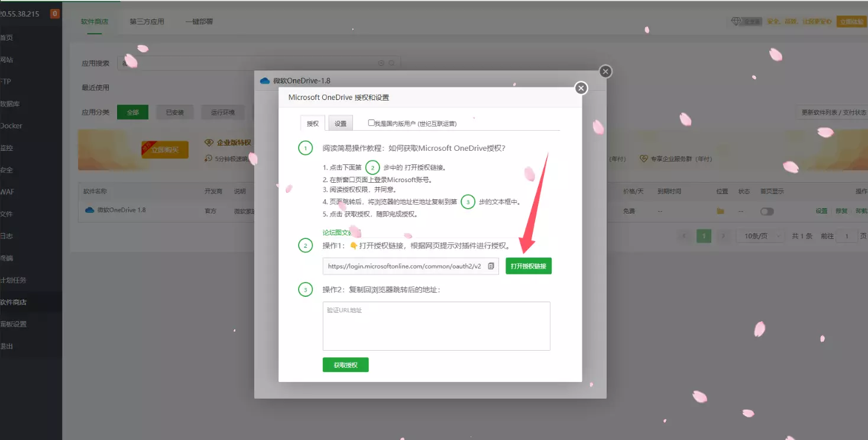868x440 pixels.
Task: Close the outer 微软OneDrive-1.8 window
Action: pos(605,72)
